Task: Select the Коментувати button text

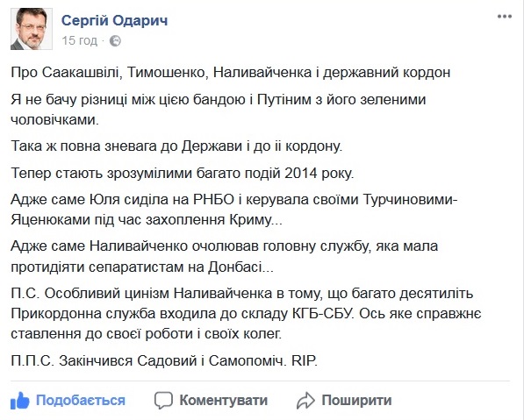Action: (x=223, y=400)
